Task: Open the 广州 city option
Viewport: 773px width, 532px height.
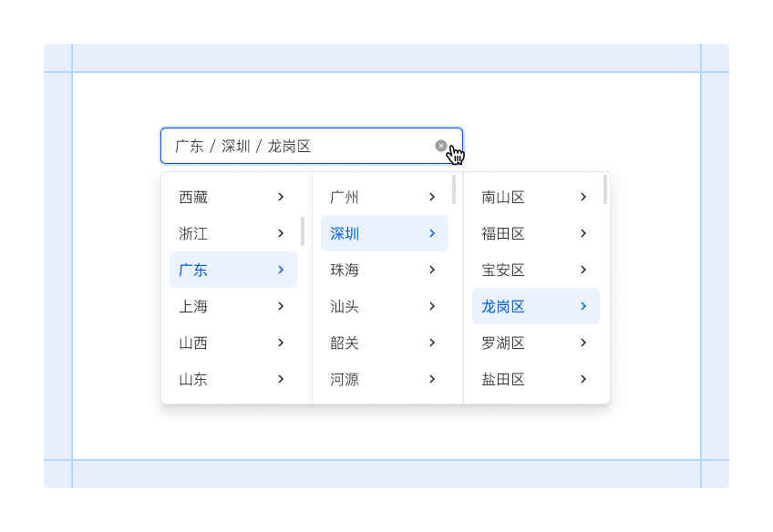Action: [x=345, y=197]
